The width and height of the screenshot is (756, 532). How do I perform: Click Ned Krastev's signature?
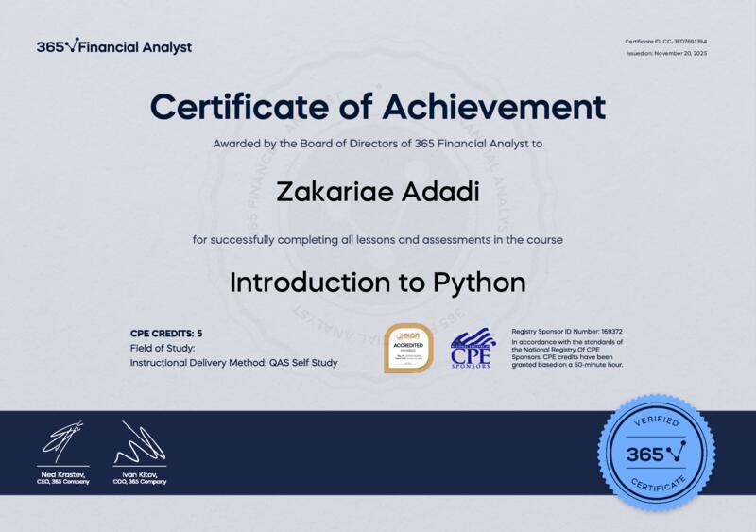63,442
